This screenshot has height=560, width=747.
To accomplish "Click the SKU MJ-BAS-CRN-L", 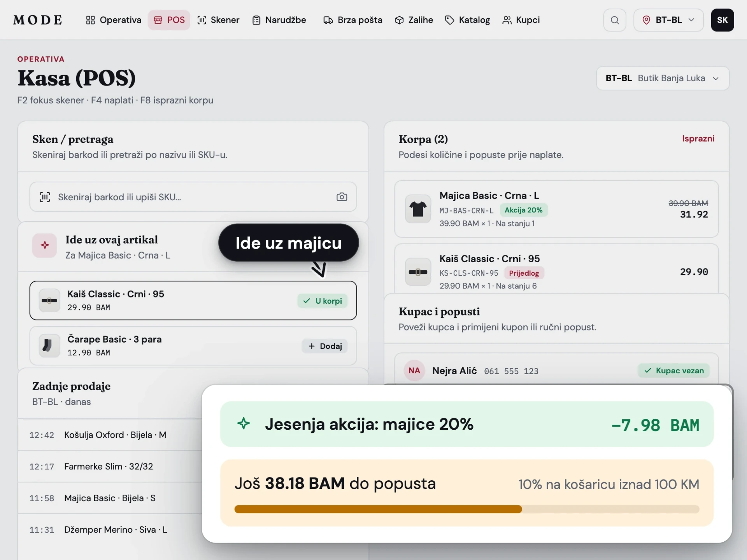I will point(466,210).
